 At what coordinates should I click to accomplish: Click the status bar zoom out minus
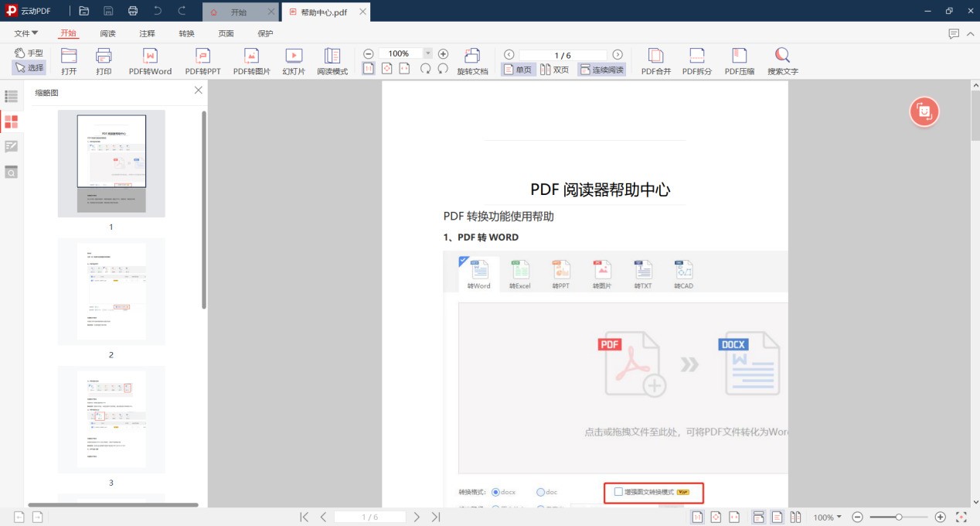(857, 517)
